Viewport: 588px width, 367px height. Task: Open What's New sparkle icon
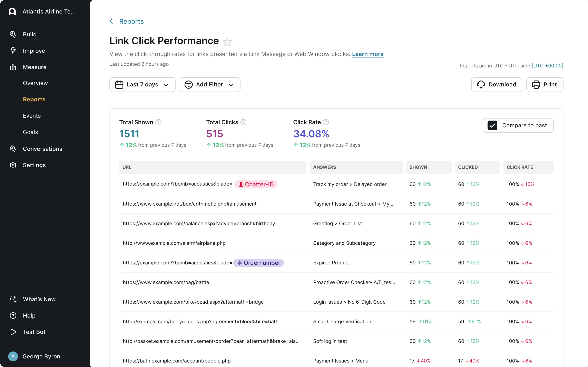point(13,299)
